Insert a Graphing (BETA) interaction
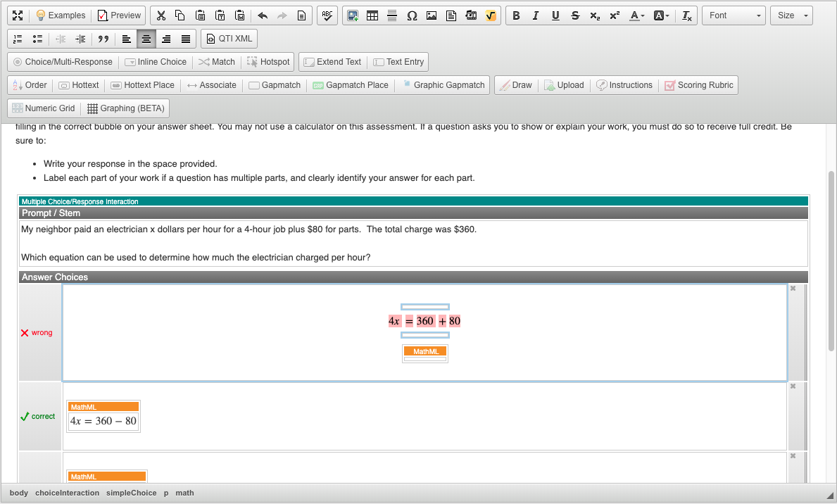 (x=125, y=108)
